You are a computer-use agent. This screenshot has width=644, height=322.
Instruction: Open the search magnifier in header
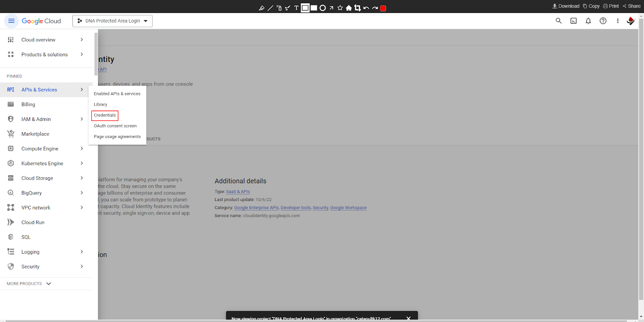pyautogui.click(x=559, y=21)
